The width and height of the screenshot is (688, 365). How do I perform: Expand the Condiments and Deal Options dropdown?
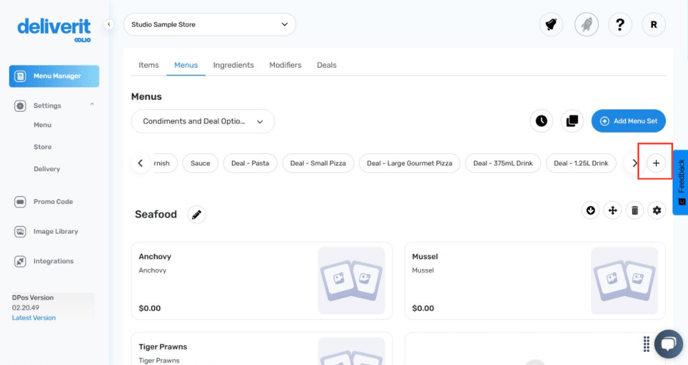(x=203, y=122)
